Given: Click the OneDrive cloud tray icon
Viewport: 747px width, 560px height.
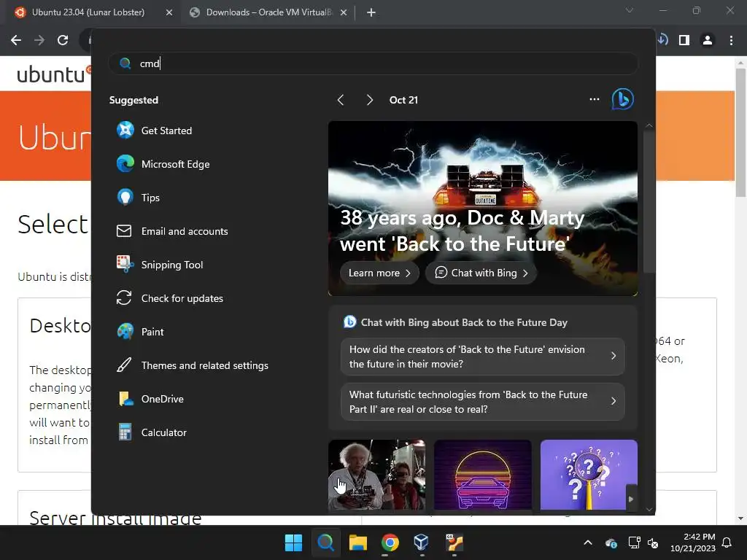Looking at the screenshot, I should point(611,542).
